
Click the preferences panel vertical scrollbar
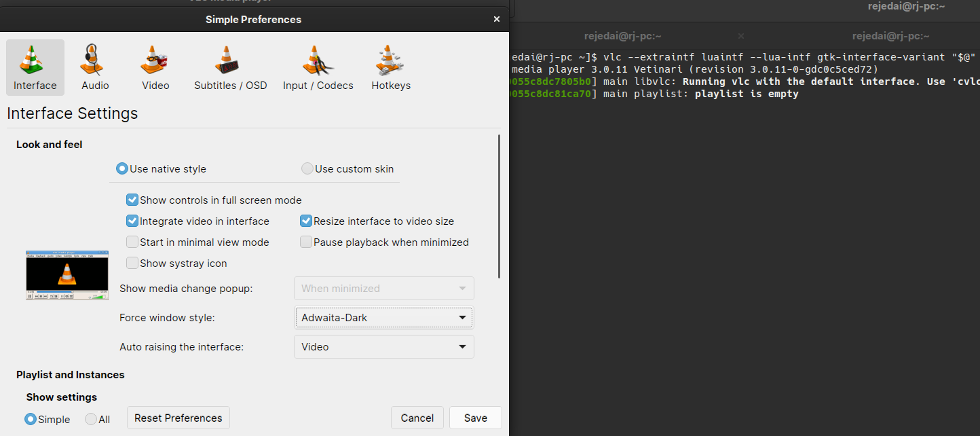(500, 206)
